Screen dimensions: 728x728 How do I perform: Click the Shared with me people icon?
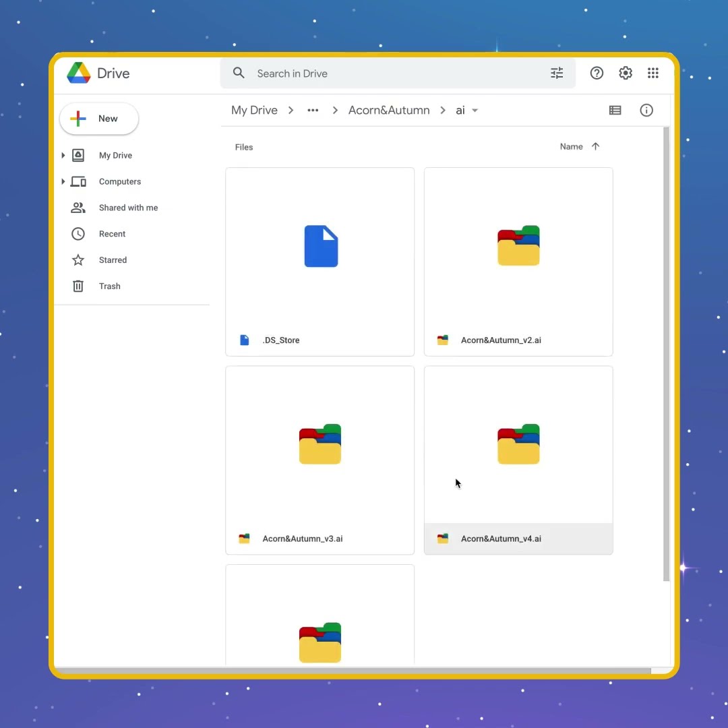point(78,208)
